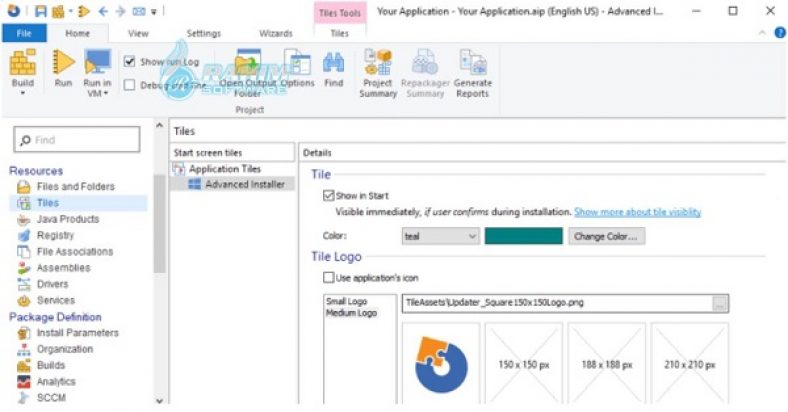This screenshot has width=788, height=412.
Task: Open Files and Folders page
Action: coord(75,186)
